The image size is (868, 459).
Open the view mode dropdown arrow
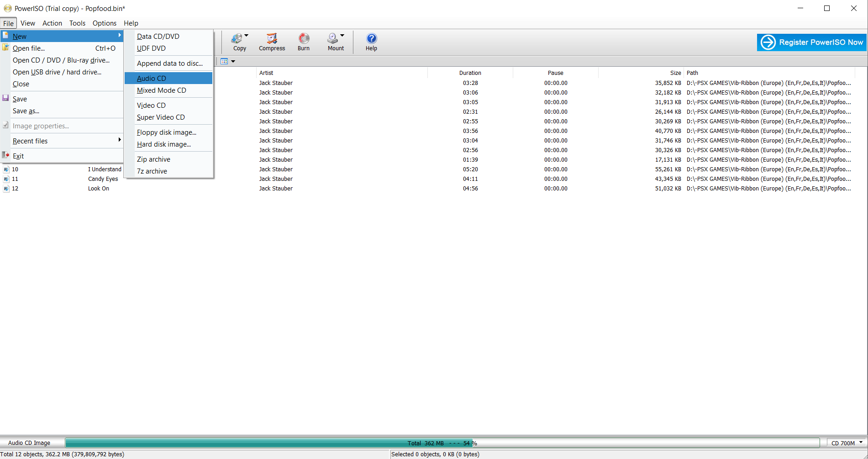click(233, 62)
